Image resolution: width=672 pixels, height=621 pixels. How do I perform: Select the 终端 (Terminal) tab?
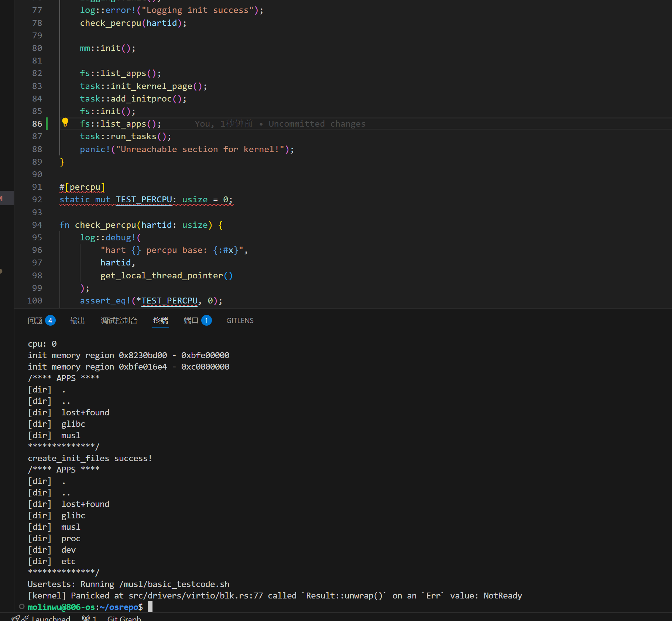161,320
